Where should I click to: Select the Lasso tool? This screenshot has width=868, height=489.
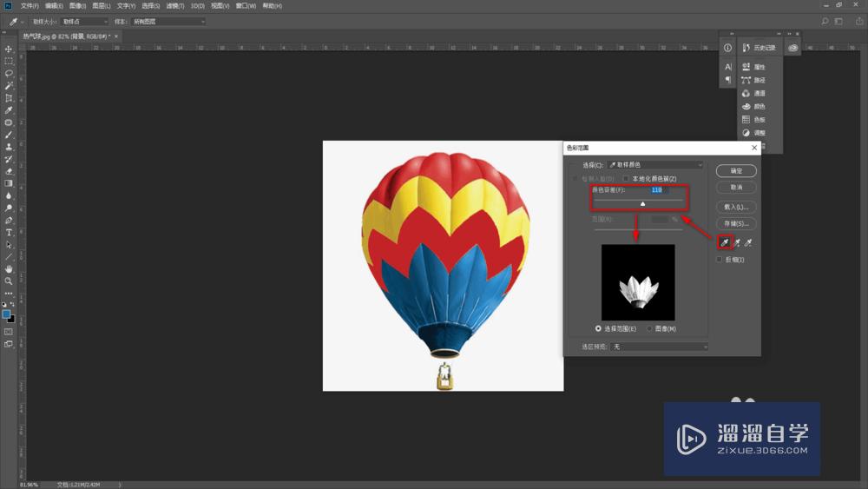click(x=9, y=73)
